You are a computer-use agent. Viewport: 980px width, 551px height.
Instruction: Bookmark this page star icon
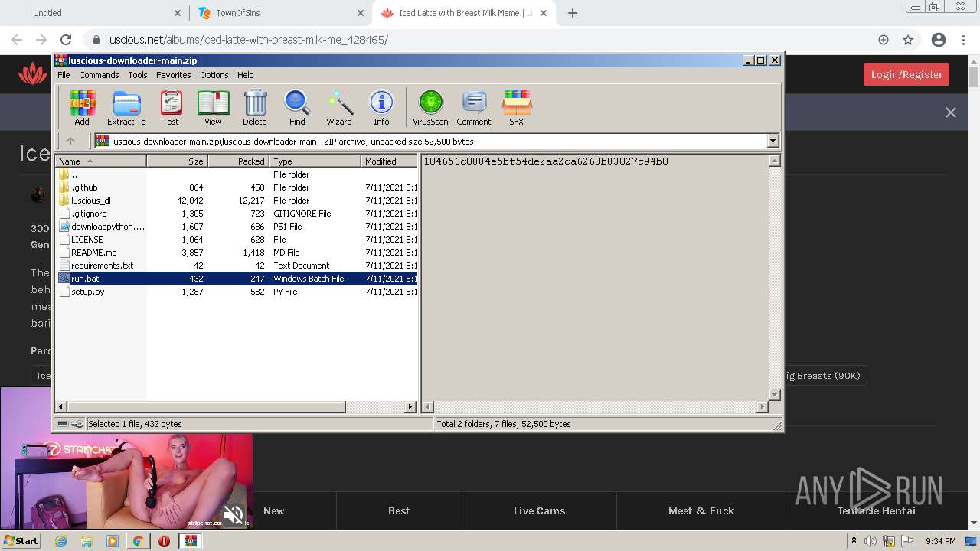click(x=908, y=40)
